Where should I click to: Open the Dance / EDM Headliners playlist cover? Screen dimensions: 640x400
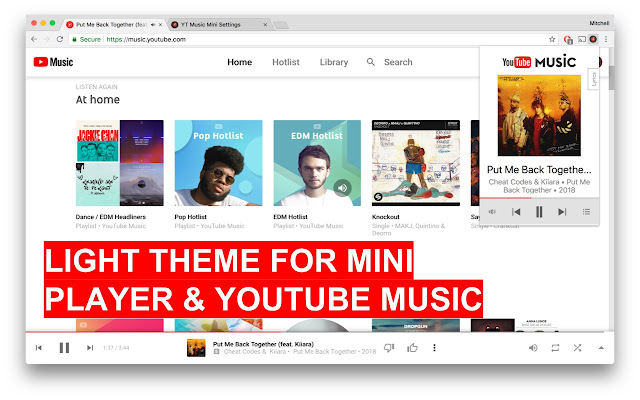(x=120, y=163)
